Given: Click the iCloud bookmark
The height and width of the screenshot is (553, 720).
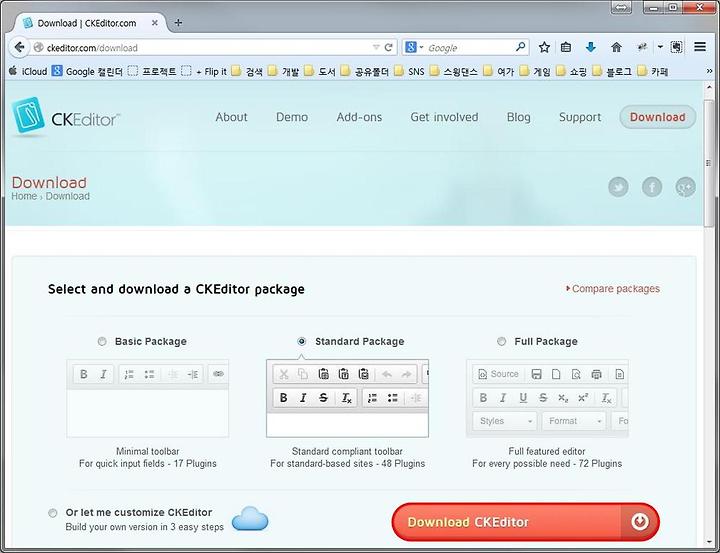Looking at the screenshot, I should [x=28, y=72].
